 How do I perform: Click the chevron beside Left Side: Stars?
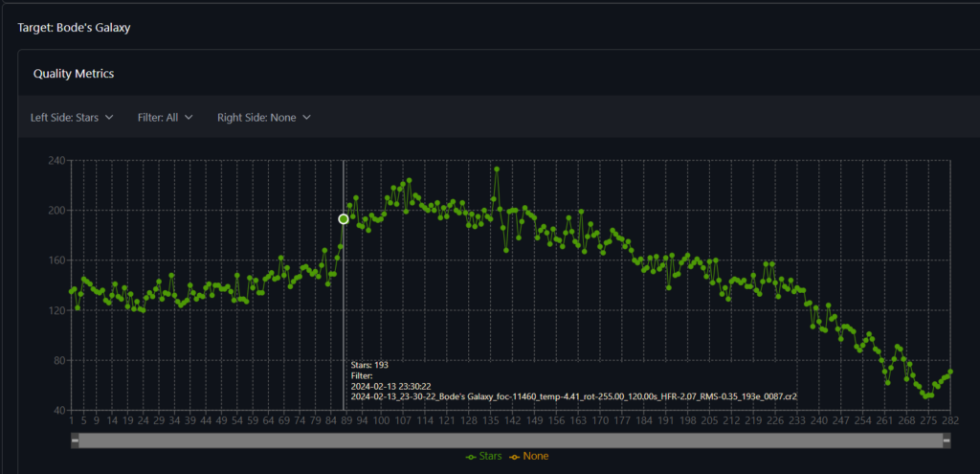pos(109,118)
